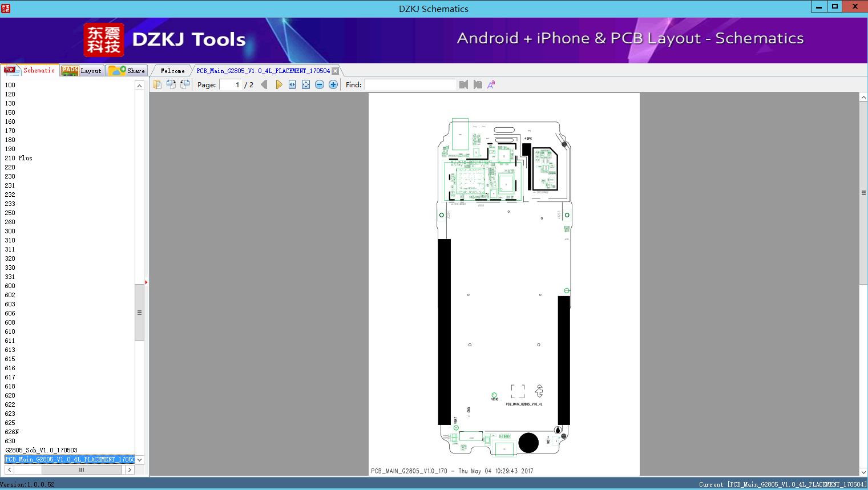Viewport: 868px width, 490px height.
Task: Select model 120 in the list
Action: pyautogui.click(x=10, y=94)
